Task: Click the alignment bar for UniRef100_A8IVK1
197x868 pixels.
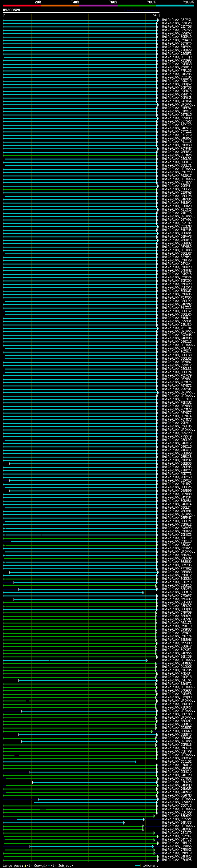Action: tap(81, 20)
